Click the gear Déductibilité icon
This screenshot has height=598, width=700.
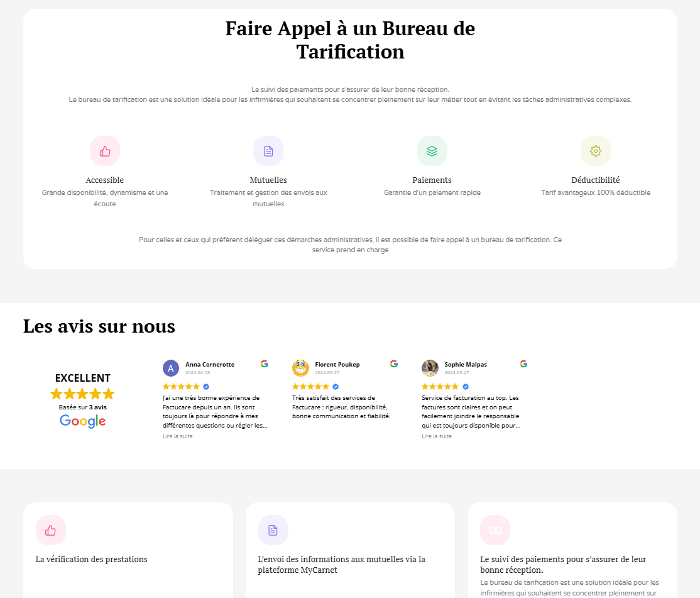pyautogui.click(x=596, y=151)
